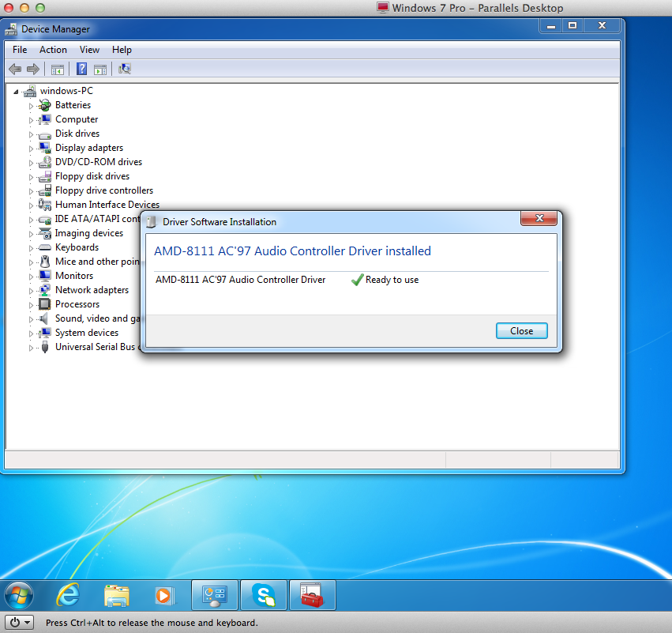Select the Processors tree item
The height and width of the screenshot is (633, 672).
point(77,304)
